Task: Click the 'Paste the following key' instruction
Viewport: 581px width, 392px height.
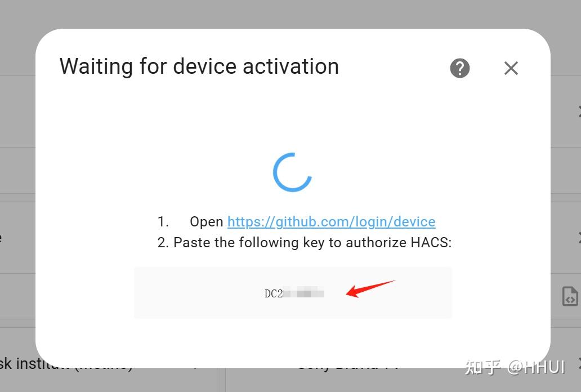Action: 312,243
